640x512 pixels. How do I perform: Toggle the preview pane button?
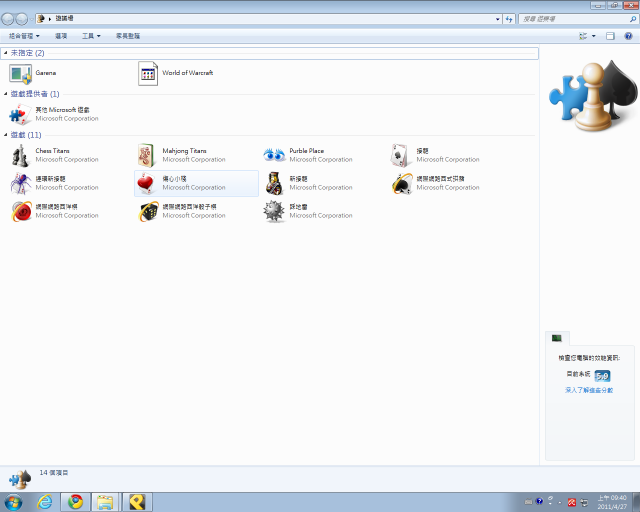pos(610,36)
